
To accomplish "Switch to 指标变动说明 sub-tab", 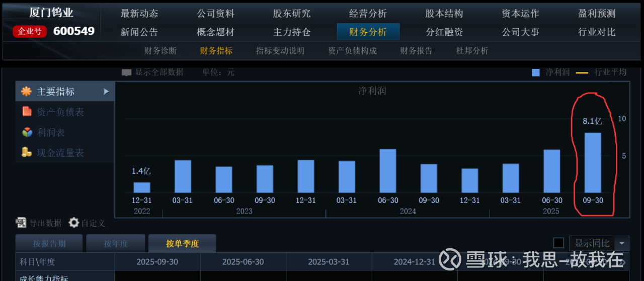I will click(280, 51).
